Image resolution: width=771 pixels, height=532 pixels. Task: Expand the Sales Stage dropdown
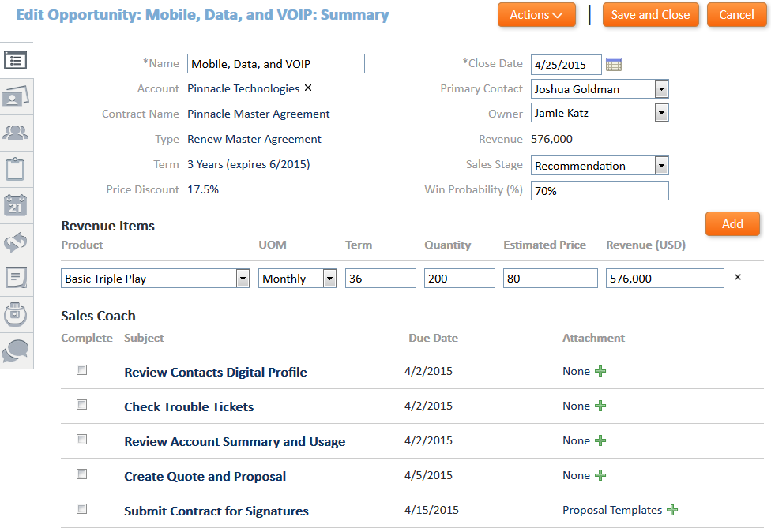pyautogui.click(x=662, y=166)
